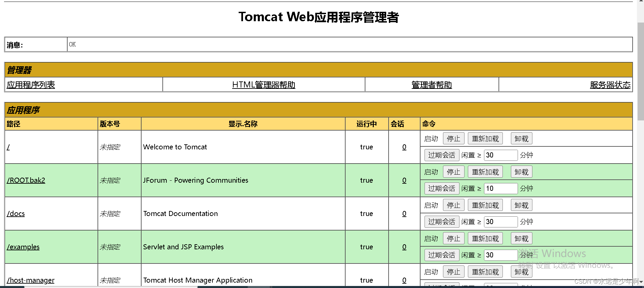View sessions count for Host Manager Application
Image resolution: width=644 pixels, height=288 pixels.
pos(404,280)
